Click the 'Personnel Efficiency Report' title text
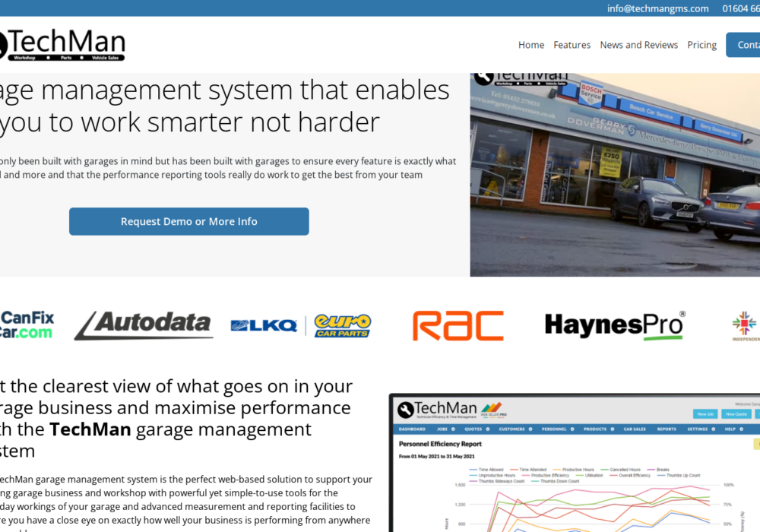 pyautogui.click(x=440, y=444)
